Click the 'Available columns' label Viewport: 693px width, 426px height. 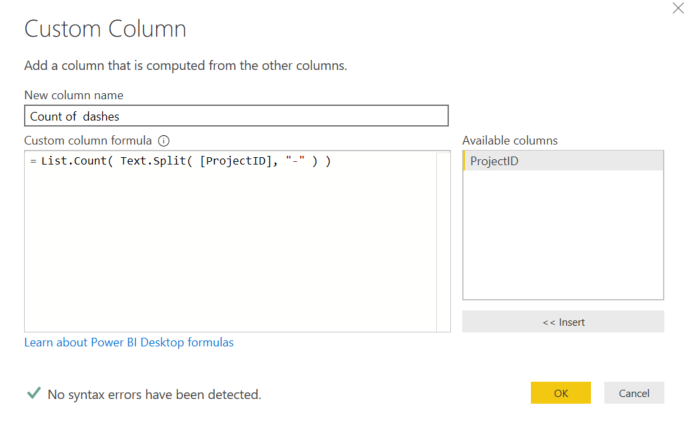point(510,141)
